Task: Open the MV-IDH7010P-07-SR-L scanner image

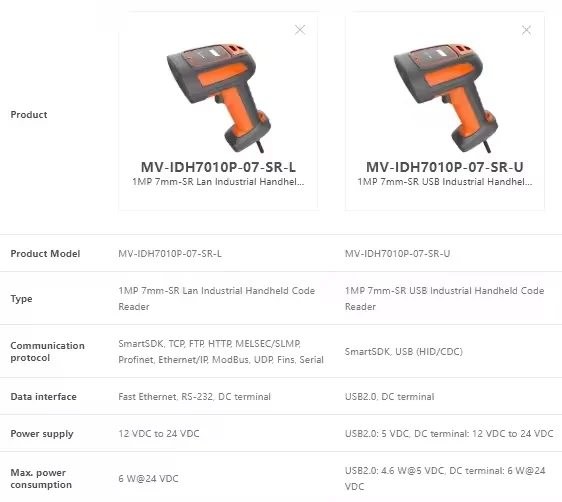Action: pyautogui.click(x=219, y=99)
